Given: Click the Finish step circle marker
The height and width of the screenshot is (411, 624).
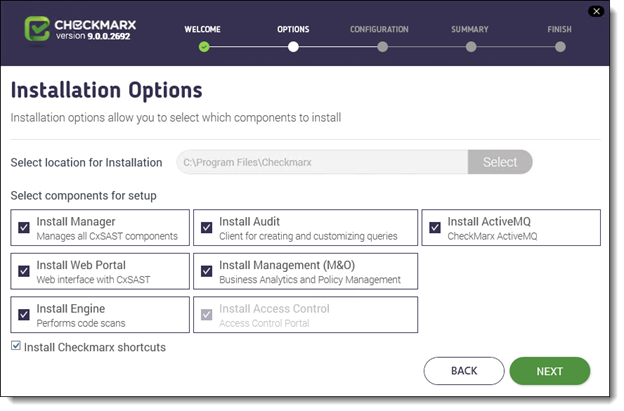Looking at the screenshot, I should (x=560, y=47).
